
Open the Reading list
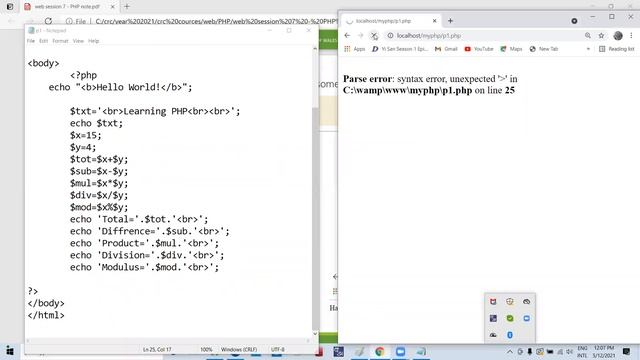pos(616,49)
